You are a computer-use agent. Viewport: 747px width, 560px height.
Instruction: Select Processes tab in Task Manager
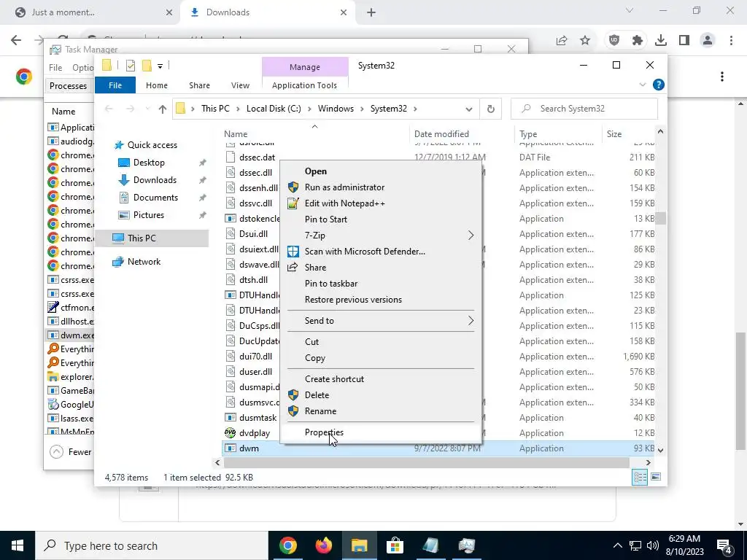pos(68,86)
